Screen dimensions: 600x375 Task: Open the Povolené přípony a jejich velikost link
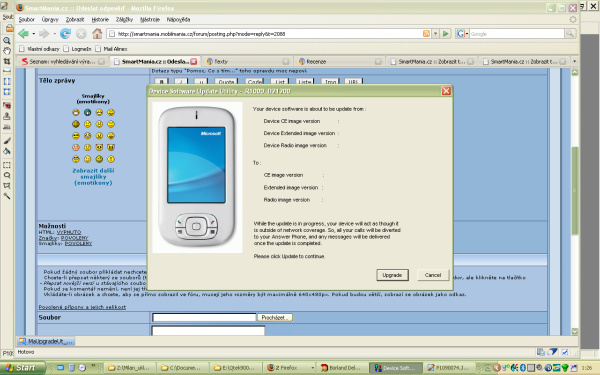tap(82, 307)
